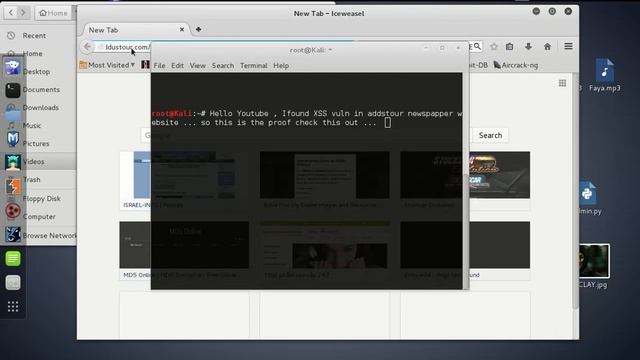Screen dimensions: 640x360
Task: Click the Iceweasel page scrollbar
Action: pos(575,192)
